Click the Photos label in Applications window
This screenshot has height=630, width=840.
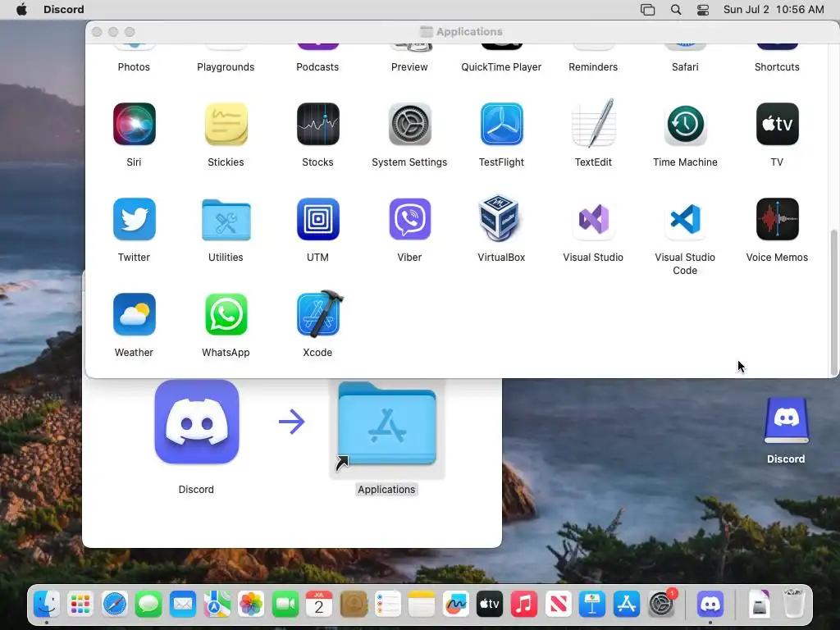(134, 67)
